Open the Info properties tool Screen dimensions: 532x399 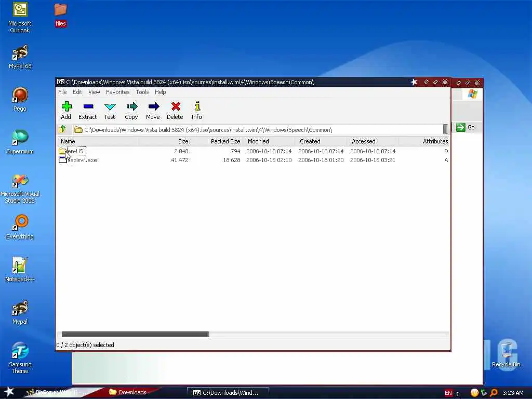click(x=196, y=111)
